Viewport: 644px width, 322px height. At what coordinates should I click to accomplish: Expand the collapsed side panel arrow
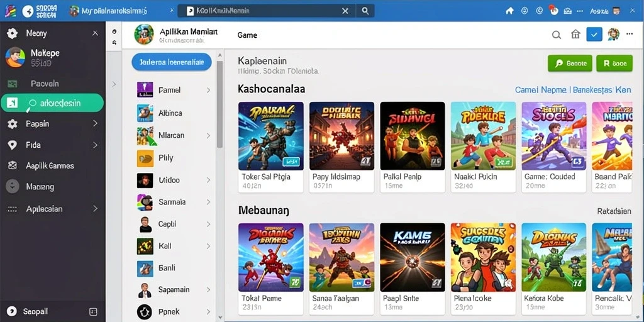click(114, 84)
